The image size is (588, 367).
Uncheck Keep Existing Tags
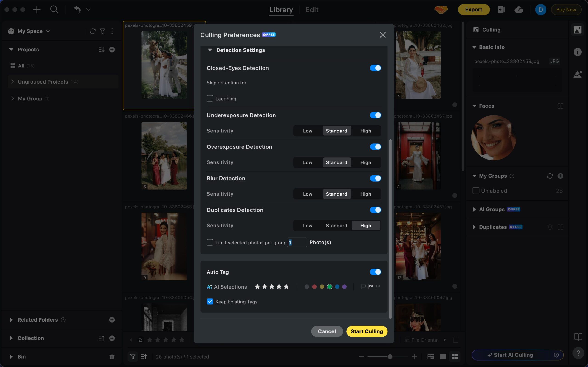[x=210, y=302]
